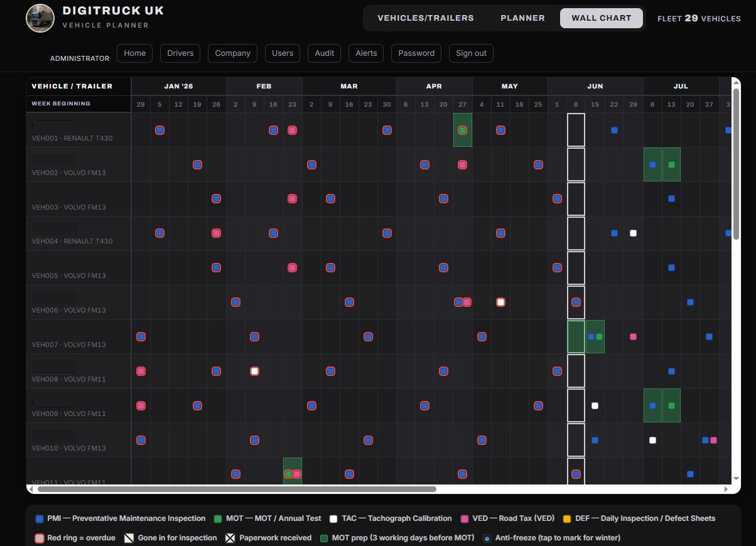Open VEH006 PMI marker for week Feb 2
The height and width of the screenshot is (546, 756).
tap(235, 302)
